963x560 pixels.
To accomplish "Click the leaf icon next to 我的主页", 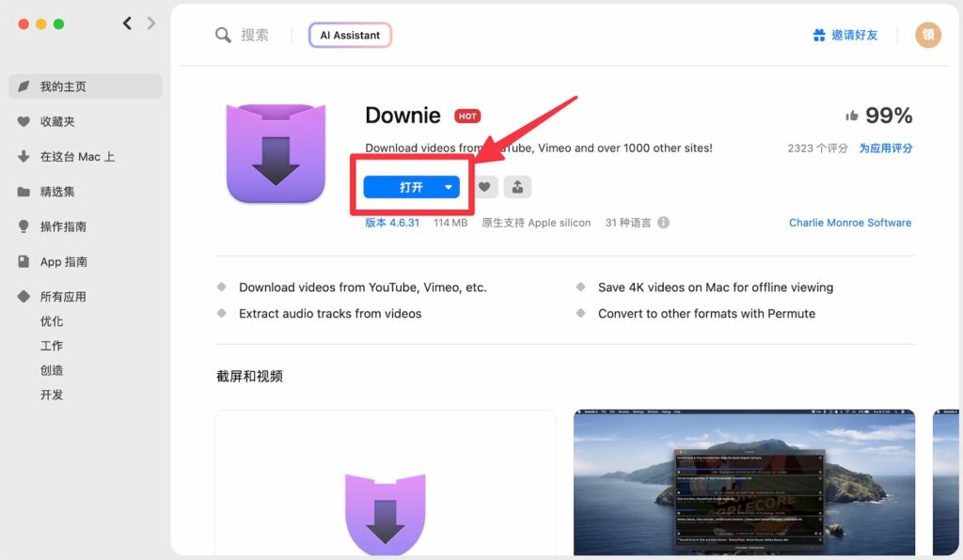I will [24, 86].
